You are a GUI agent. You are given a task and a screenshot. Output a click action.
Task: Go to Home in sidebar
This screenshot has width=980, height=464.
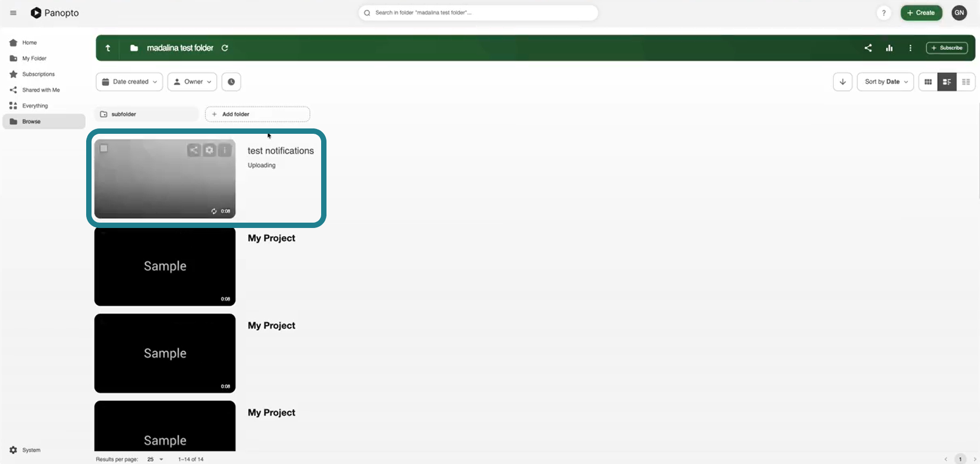tap(44, 43)
